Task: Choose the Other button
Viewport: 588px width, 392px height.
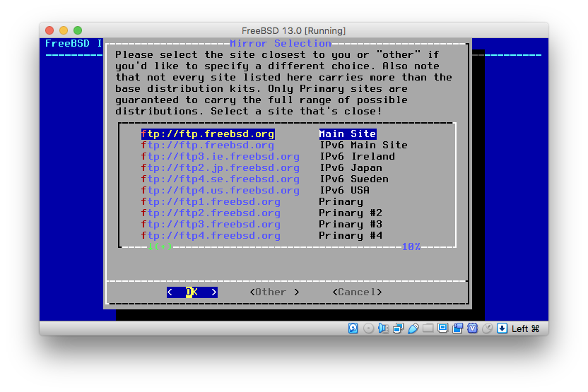Action: click(274, 292)
